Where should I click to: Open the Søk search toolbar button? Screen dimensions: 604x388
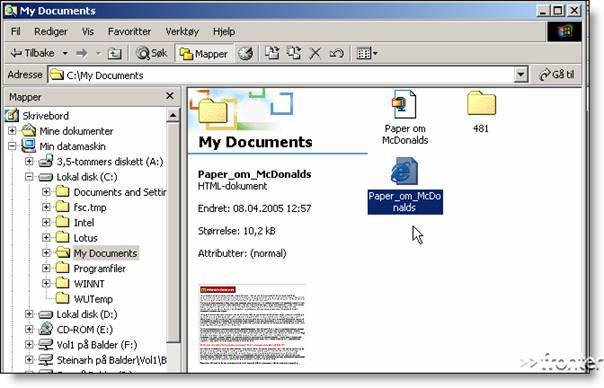(x=152, y=53)
